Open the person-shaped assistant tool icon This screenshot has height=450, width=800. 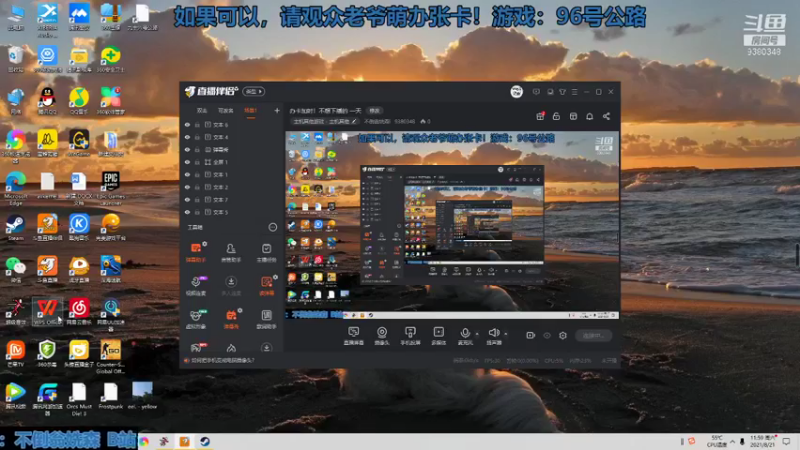click(x=231, y=252)
